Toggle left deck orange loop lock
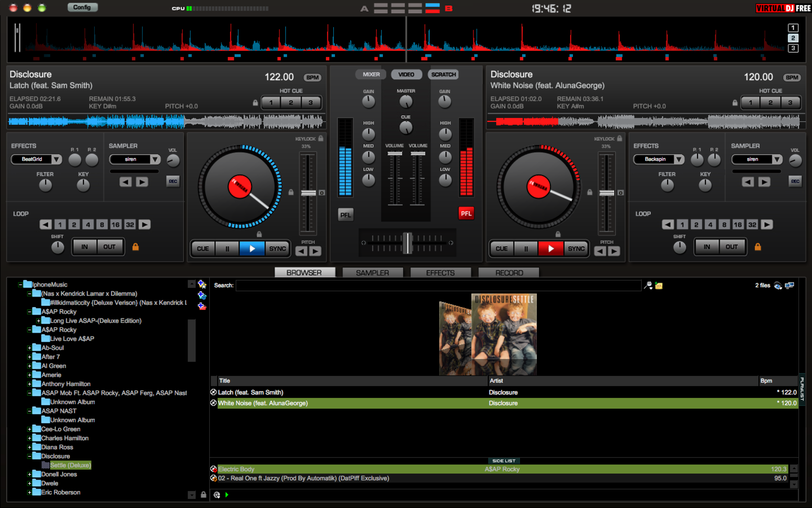The height and width of the screenshot is (508, 812). click(136, 247)
